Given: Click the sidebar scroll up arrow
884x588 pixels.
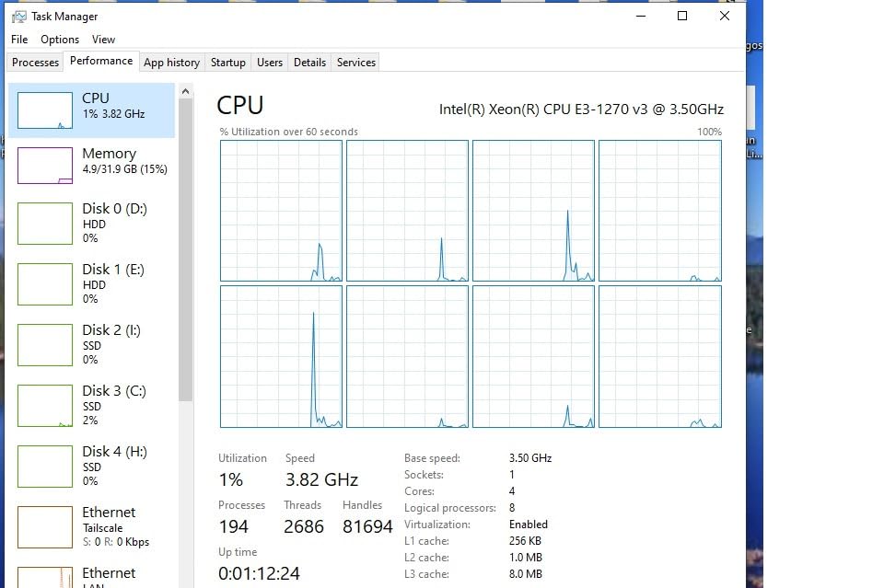Looking at the screenshot, I should pyautogui.click(x=186, y=92).
